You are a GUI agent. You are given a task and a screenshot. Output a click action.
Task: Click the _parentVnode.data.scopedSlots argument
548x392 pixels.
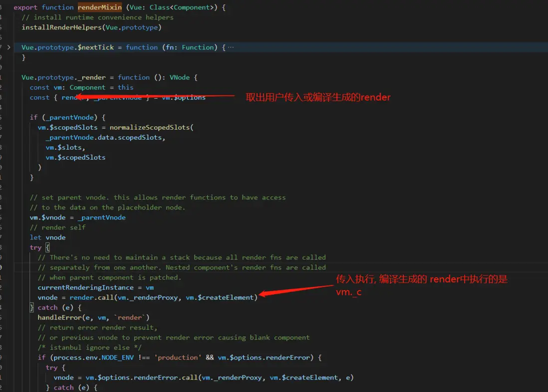point(103,137)
